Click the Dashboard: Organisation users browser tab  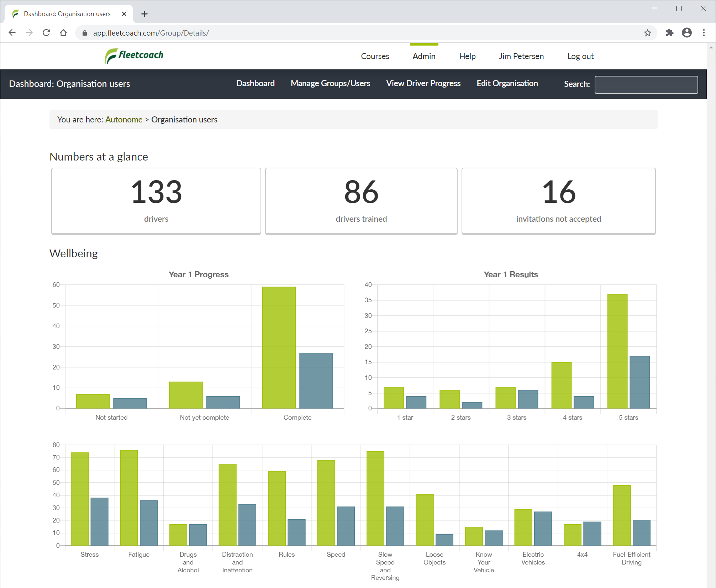(69, 14)
